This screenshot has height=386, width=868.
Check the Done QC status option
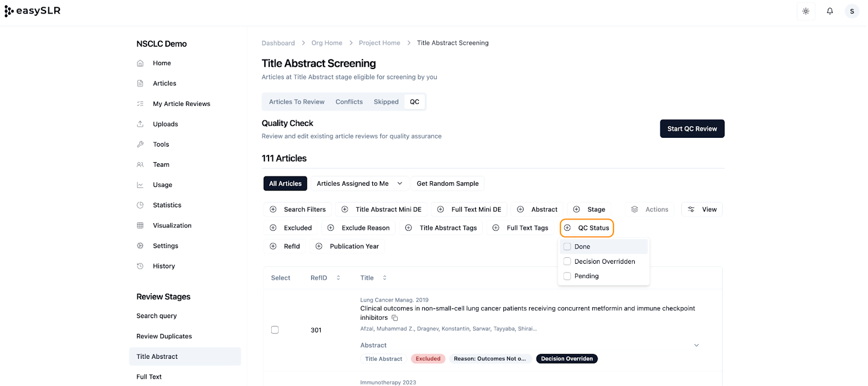tap(567, 246)
